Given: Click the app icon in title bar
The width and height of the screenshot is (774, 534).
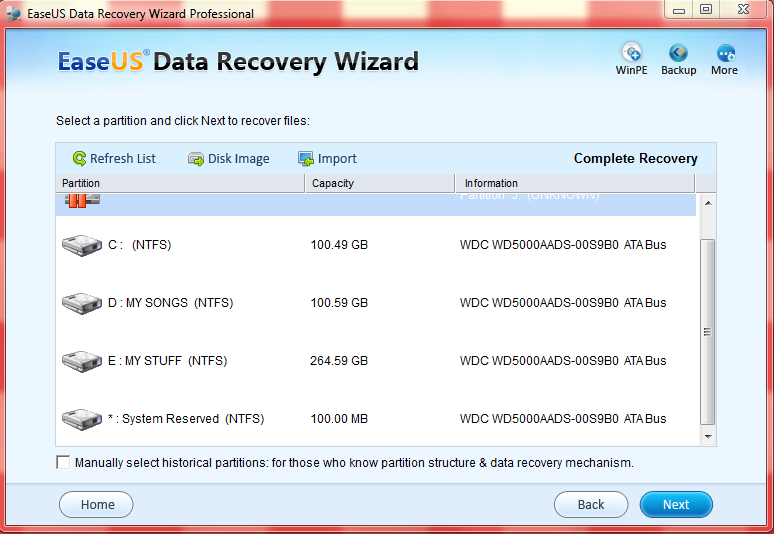Looking at the screenshot, I should (13, 13).
